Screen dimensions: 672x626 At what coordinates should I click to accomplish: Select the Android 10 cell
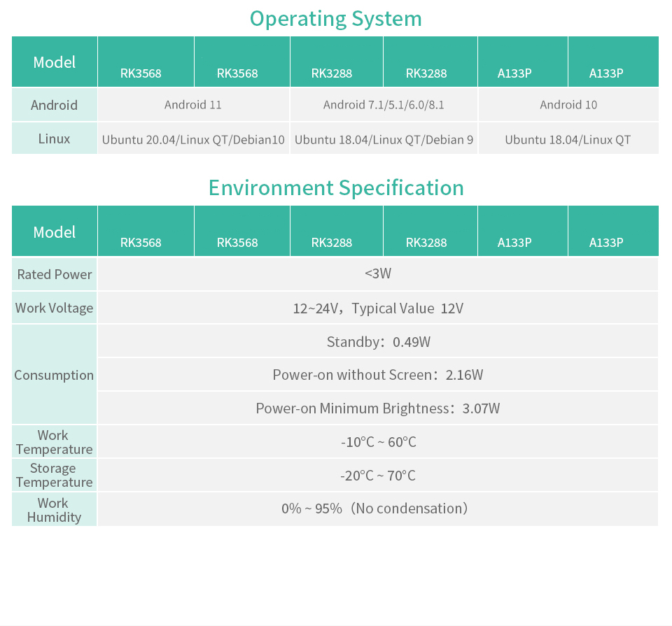(x=568, y=104)
